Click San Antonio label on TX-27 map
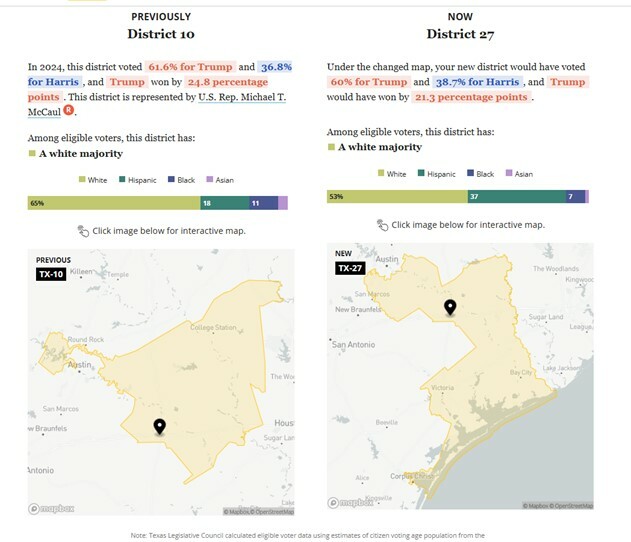This screenshot has height=542, width=631. click(x=354, y=345)
